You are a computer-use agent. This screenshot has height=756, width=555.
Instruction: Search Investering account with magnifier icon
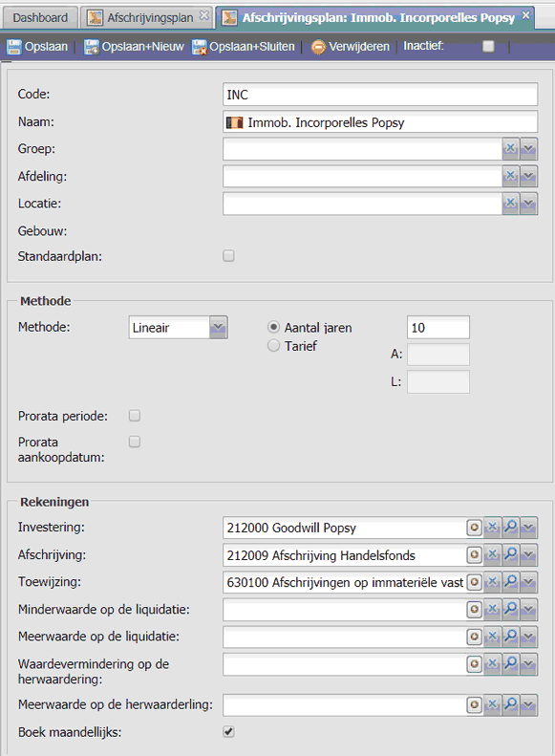(510, 528)
